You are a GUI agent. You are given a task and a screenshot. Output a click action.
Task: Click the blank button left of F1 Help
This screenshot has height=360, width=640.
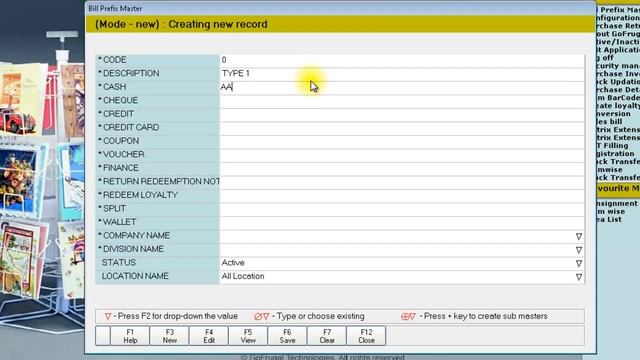[102, 336]
